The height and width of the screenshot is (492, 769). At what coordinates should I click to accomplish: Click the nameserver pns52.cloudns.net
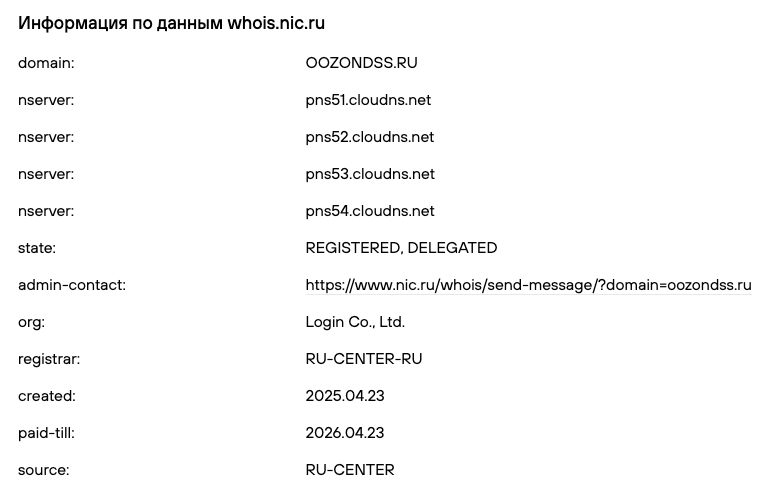369,137
